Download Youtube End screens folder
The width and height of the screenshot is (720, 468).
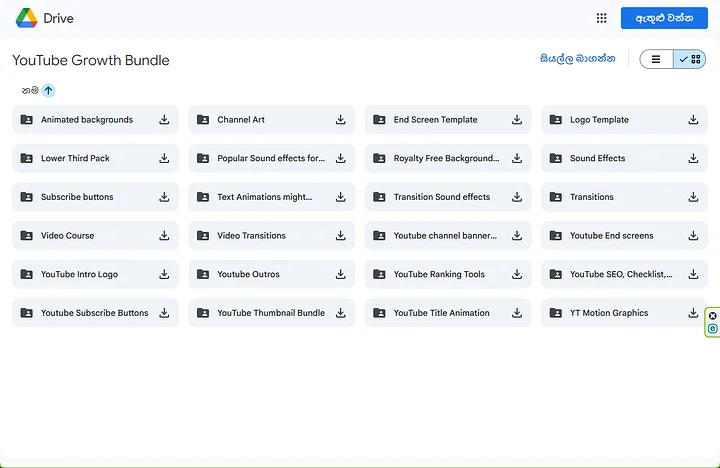point(693,236)
